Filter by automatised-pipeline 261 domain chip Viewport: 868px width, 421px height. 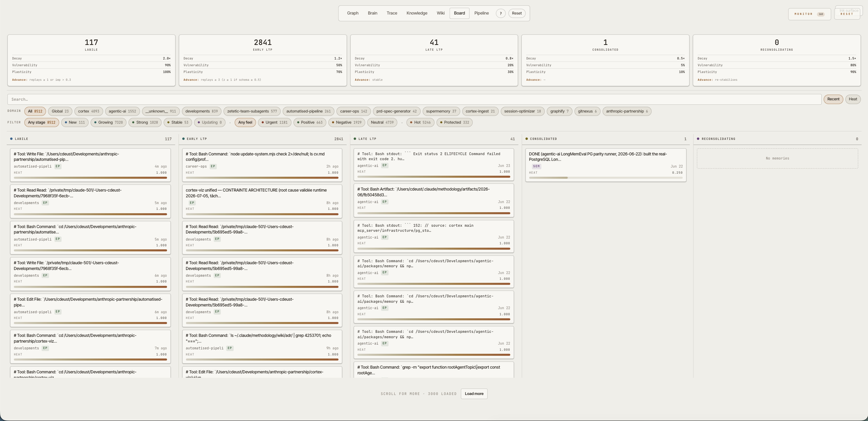[x=308, y=111]
